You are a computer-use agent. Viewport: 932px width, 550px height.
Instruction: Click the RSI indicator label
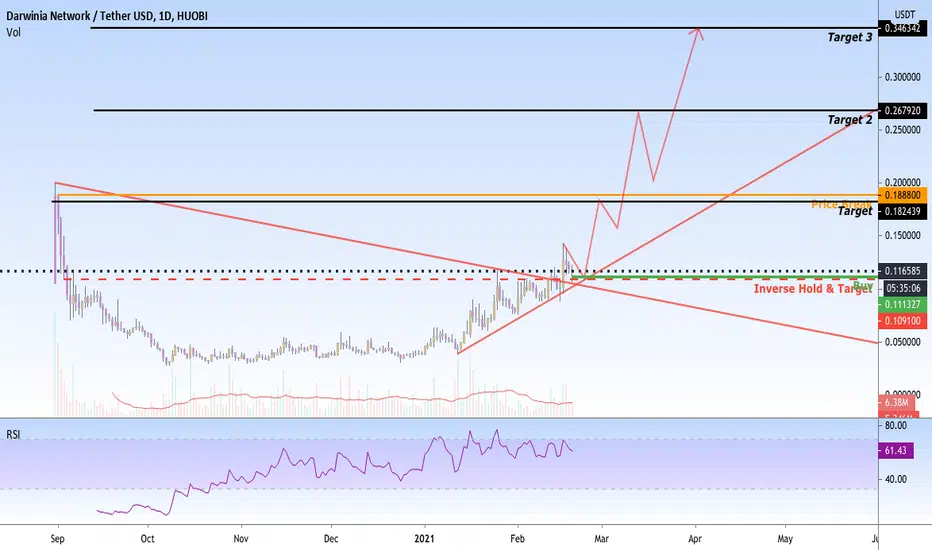pyautogui.click(x=13, y=435)
